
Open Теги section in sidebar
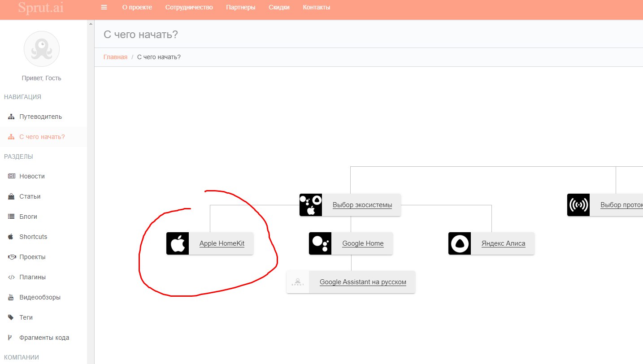coord(43,317)
